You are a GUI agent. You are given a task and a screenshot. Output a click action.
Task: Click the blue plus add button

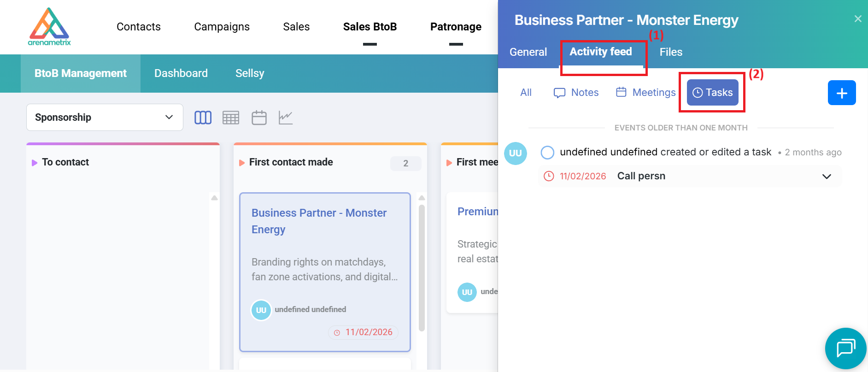click(x=841, y=93)
